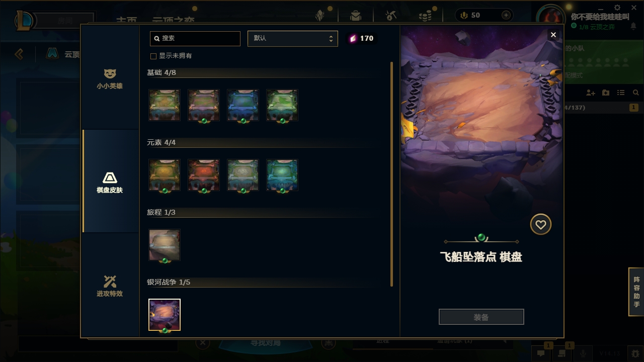Select the 银河战争 purple arena thumbnail
The height and width of the screenshot is (362, 644).
click(165, 315)
